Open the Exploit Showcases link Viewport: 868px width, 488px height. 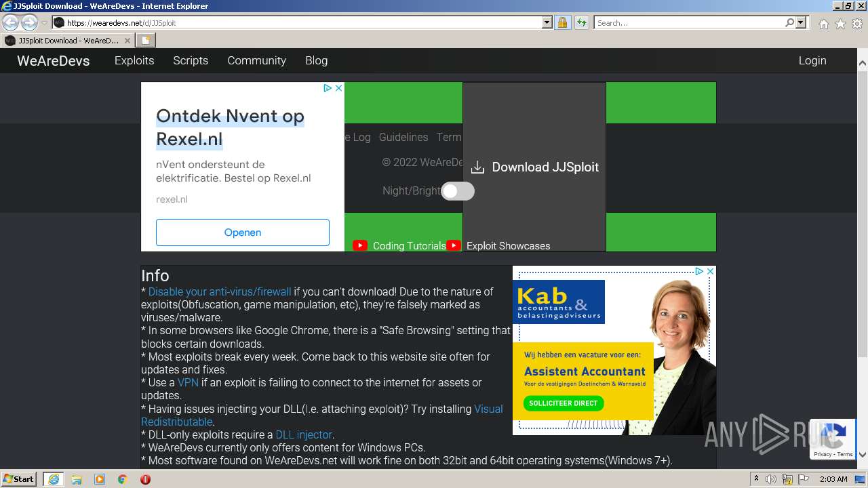click(509, 246)
